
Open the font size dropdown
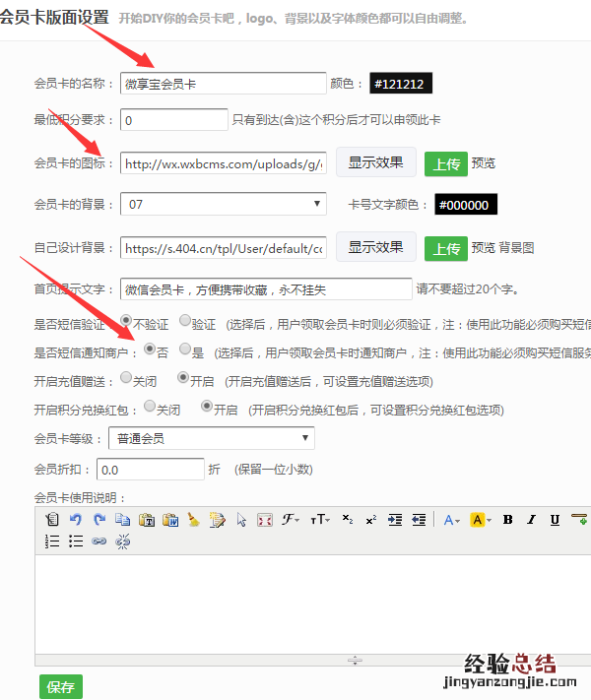pos(320,519)
